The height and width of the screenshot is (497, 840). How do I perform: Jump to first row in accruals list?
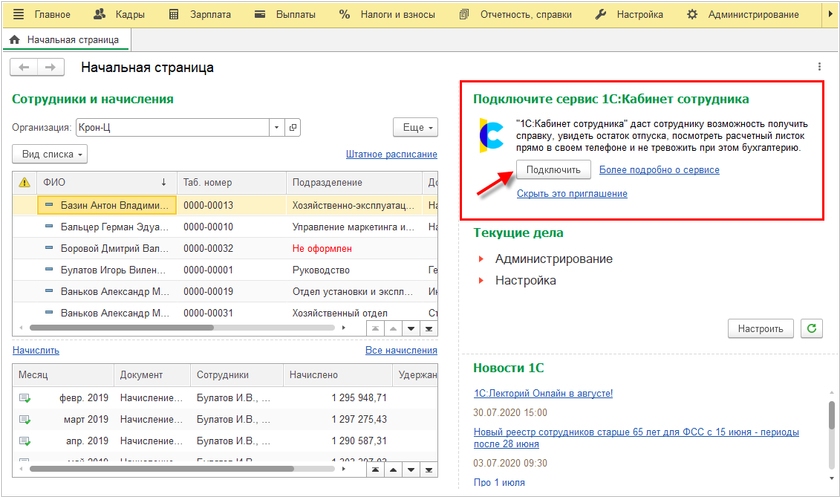[376, 470]
